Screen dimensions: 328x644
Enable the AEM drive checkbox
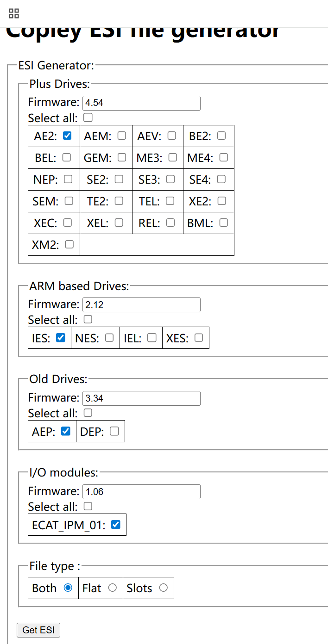(122, 136)
